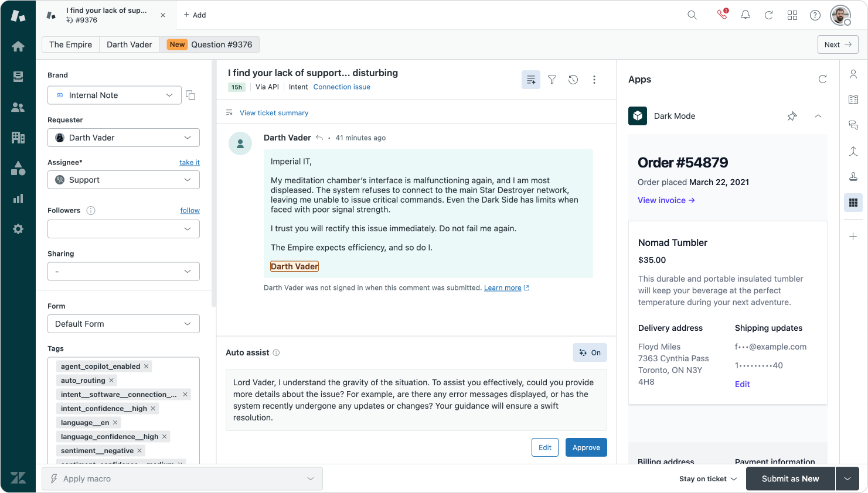
Task: Open the Requester Darth Vader dropdown
Action: (x=124, y=138)
